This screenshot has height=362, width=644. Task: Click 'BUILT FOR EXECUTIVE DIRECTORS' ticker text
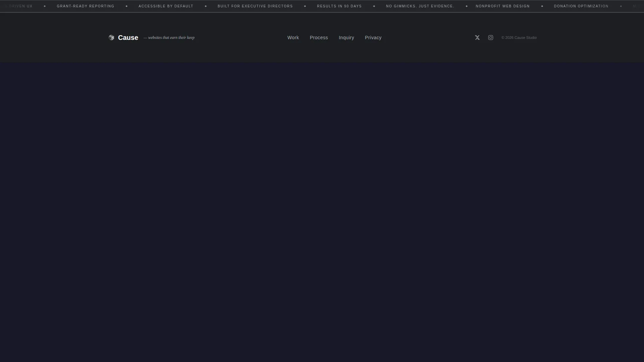tap(255, 6)
